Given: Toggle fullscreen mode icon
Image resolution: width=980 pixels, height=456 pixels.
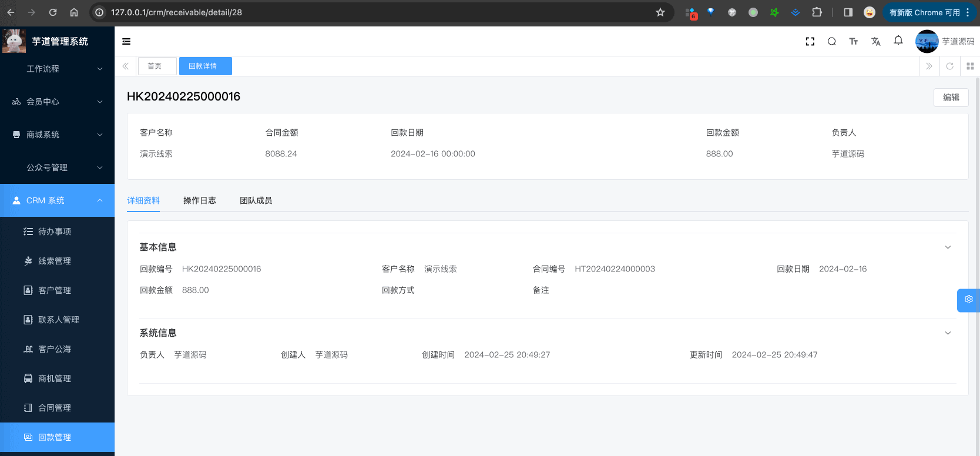Looking at the screenshot, I should click(810, 42).
